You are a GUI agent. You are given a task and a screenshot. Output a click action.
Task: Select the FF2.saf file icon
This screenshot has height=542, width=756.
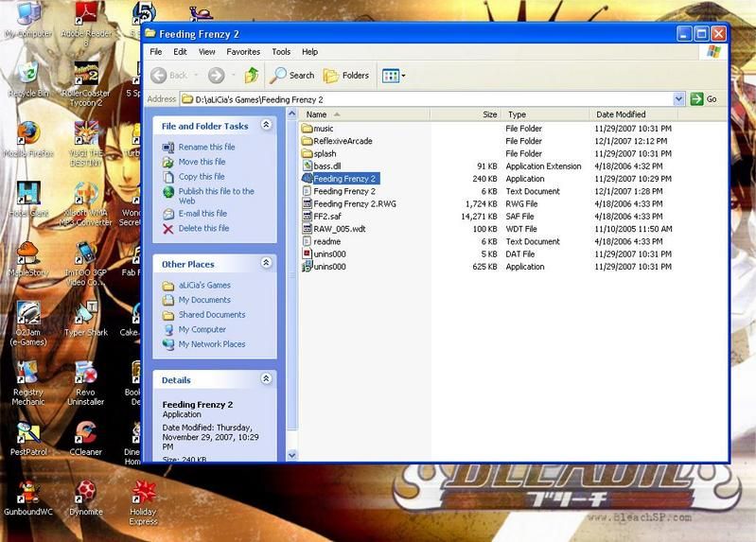(307, 217)
